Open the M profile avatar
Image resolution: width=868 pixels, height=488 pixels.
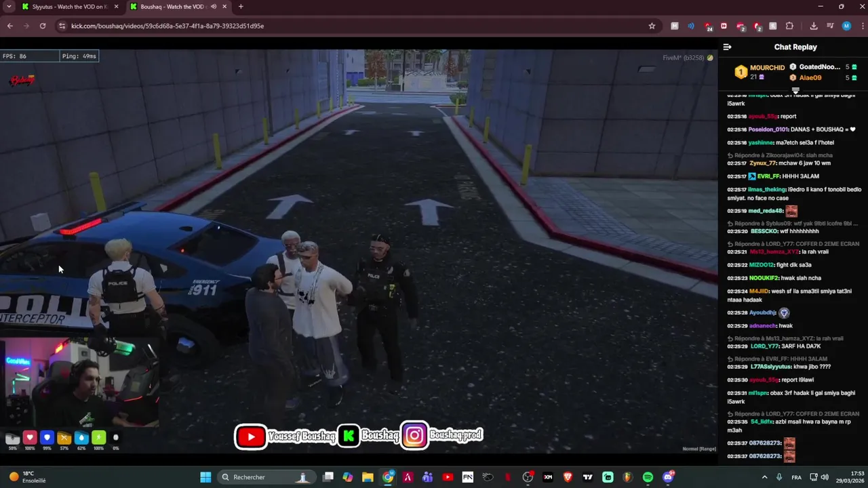[846, 26]
